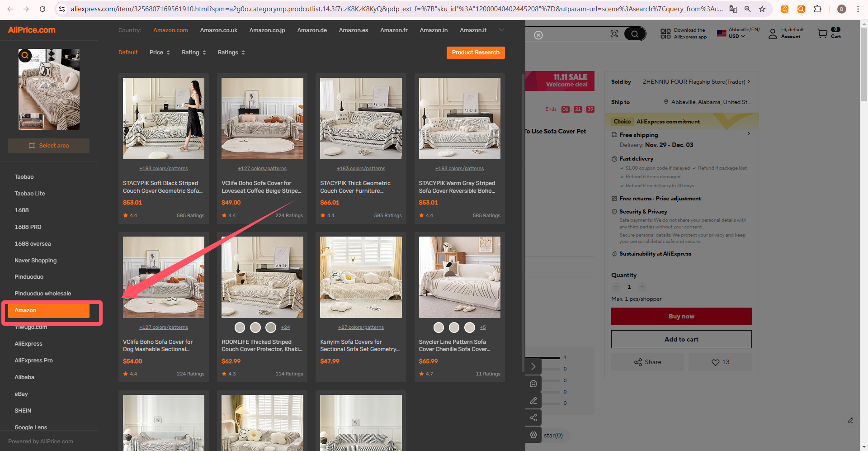
Task: Click the Share button
Action: coord(647,362)
